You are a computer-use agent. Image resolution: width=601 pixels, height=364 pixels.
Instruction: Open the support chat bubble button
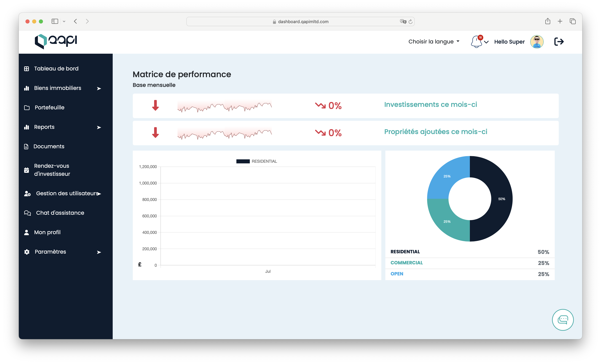563,320
